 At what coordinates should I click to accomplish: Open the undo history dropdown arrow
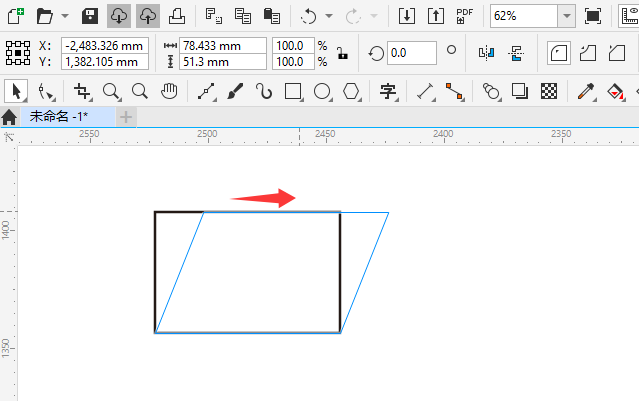pos(329,16)
